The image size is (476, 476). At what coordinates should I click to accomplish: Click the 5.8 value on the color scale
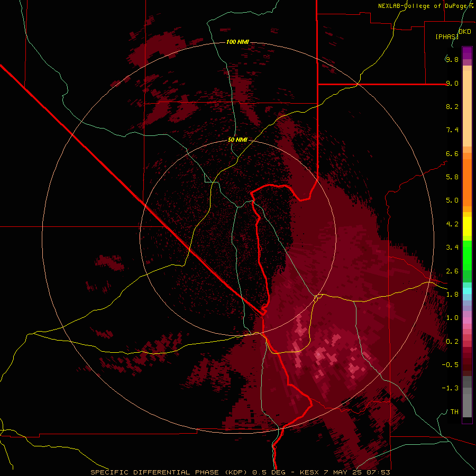(452, 177)
